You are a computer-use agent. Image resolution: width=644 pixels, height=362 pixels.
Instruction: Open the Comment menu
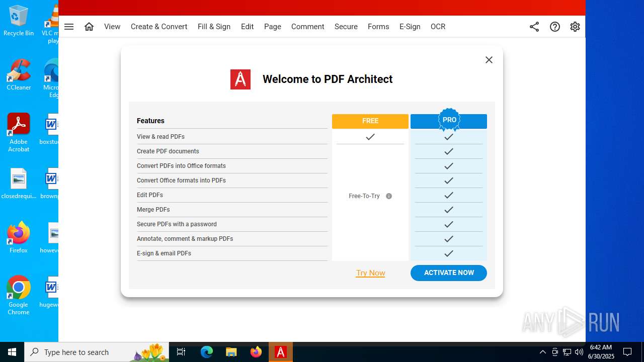pyautogui.click(x=307, y=27)
